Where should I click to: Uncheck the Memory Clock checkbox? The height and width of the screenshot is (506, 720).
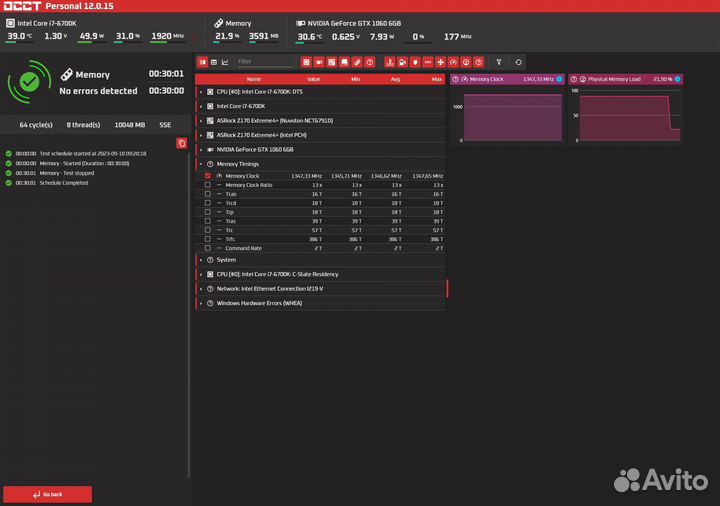[x=208, y=176]
